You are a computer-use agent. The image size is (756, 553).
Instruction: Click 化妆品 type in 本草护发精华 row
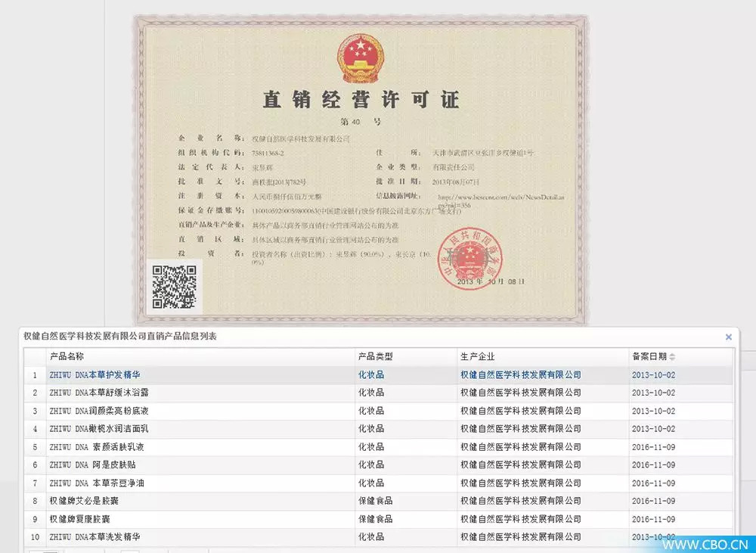371,375
